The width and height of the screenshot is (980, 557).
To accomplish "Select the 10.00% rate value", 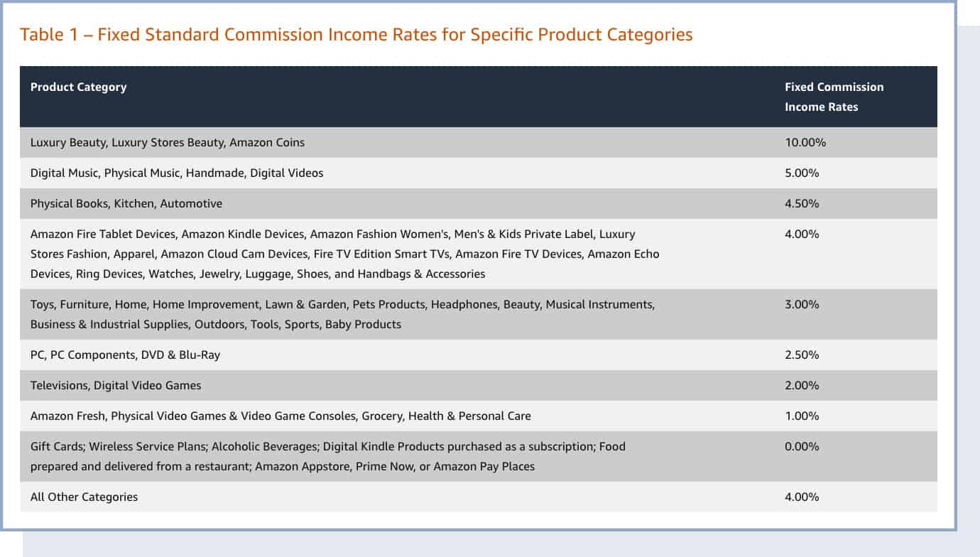I will coord(804,142).
